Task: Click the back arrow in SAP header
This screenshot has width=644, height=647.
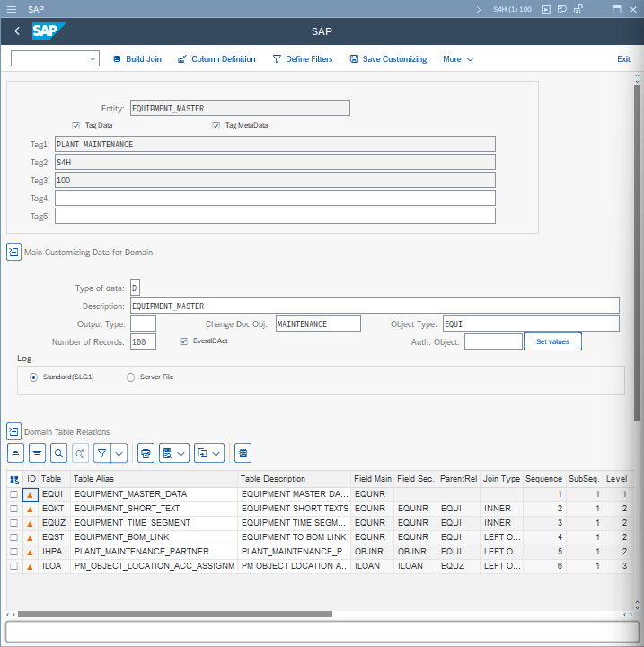Action: (17, 31)
